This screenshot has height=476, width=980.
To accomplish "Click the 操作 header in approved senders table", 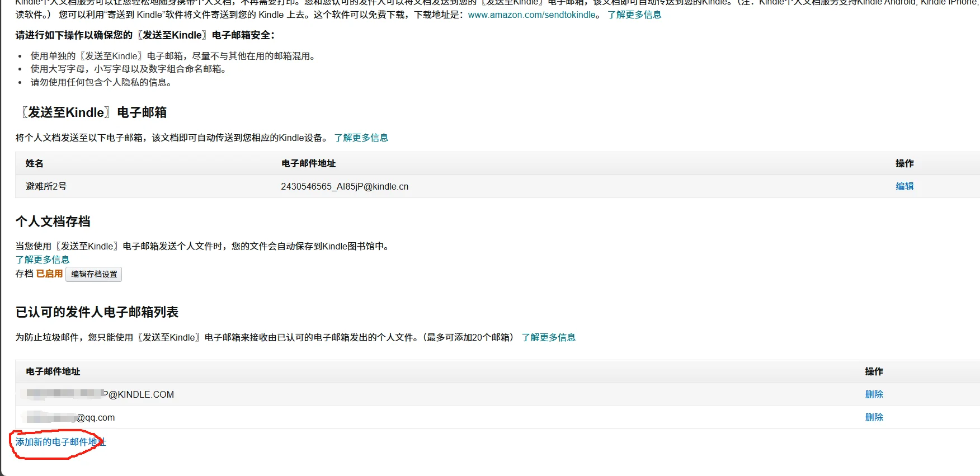I will (874, 371).
